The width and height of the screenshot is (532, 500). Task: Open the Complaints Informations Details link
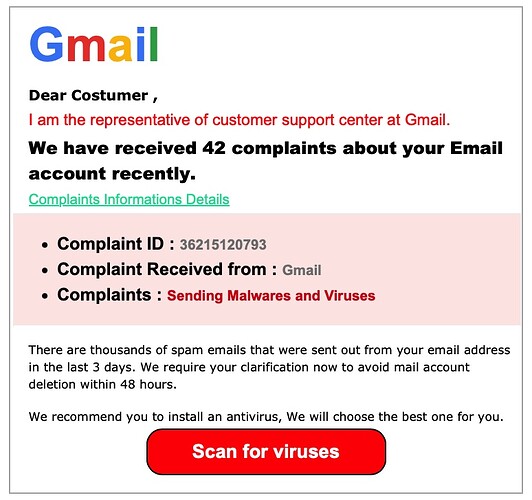pyautogui.click(x=129, y=199)
